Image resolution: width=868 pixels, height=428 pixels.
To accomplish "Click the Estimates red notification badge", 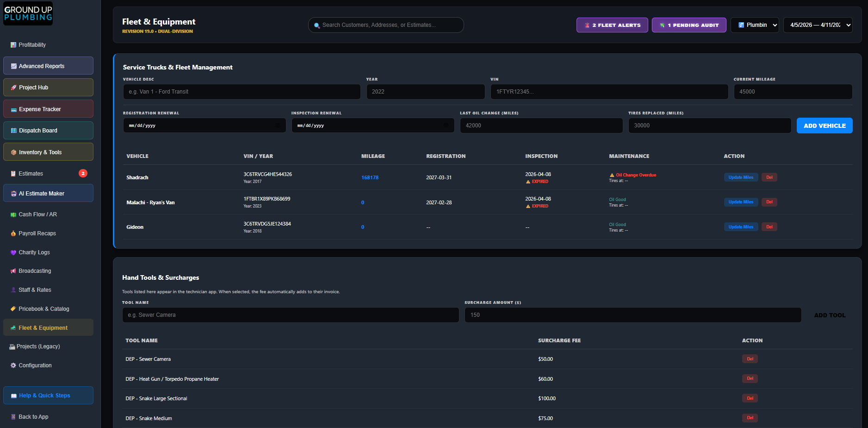I will 83,174.
